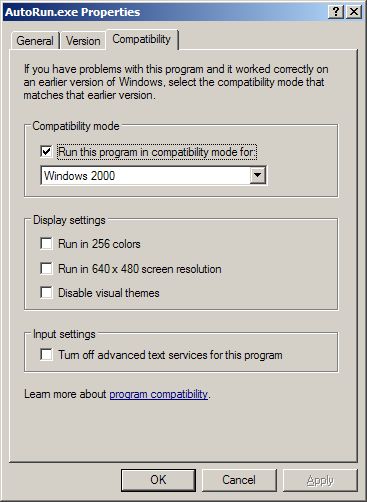Screen dimensions: 367x502
Task: Select the Compatibility tab
Action: (x=142, y=39)
